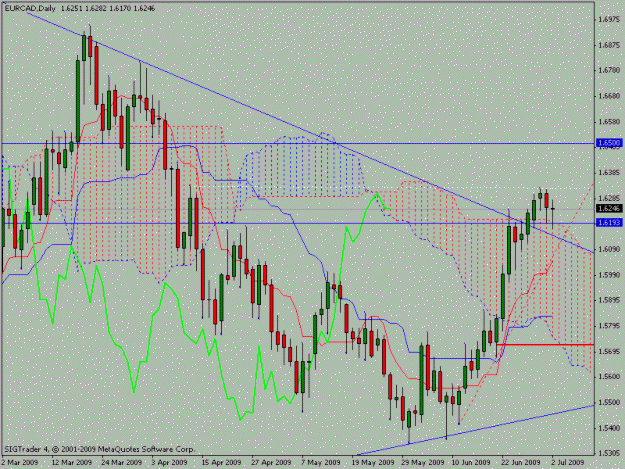Click the 1.5600 price scale value
625x469 pixels.
click(x=610, y=377)
